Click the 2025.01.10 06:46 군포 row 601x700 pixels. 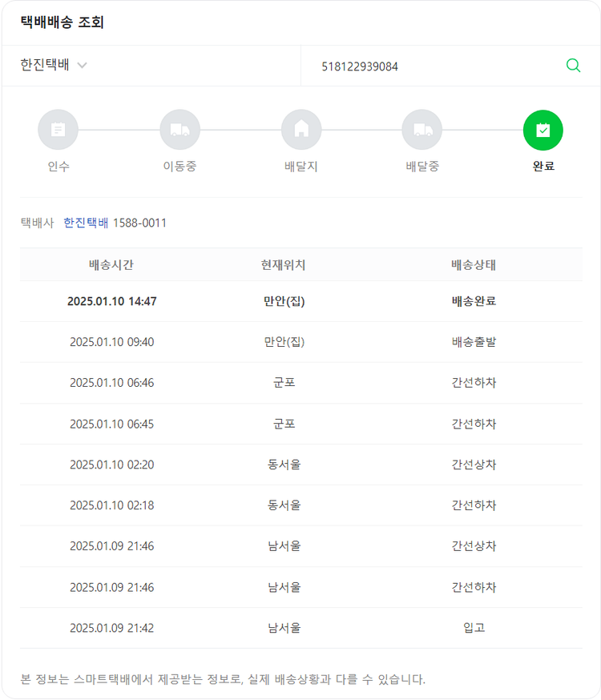point(284,383)
